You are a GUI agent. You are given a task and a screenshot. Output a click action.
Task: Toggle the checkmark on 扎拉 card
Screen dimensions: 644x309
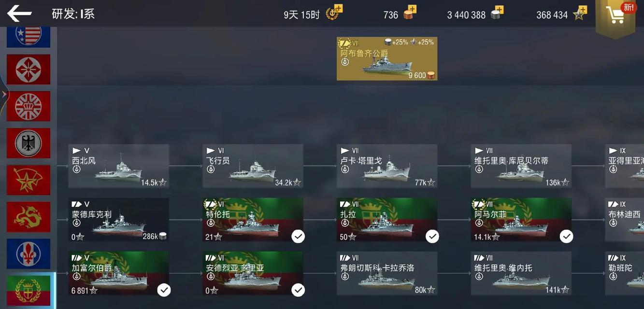[x=432, y=236]
